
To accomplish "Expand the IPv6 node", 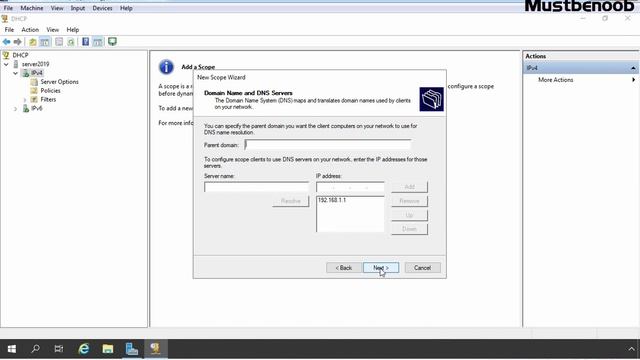I will pos(15,109).
